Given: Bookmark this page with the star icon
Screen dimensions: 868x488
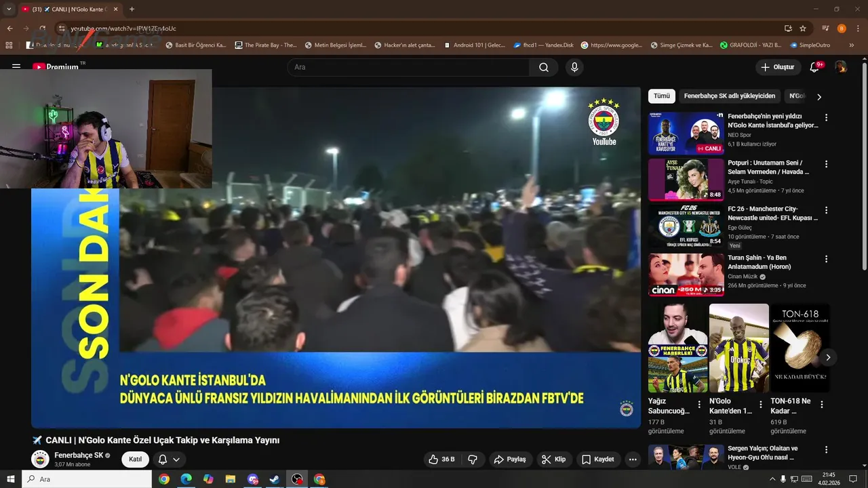Looking at the screenshot, I should [803, 28].
